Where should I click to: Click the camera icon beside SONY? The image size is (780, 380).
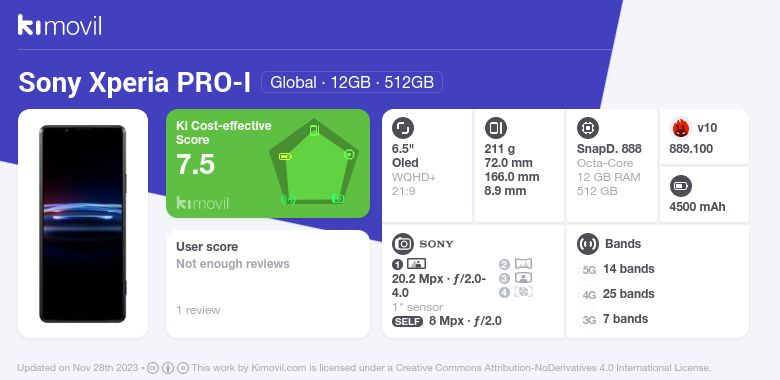click(402, 244)
